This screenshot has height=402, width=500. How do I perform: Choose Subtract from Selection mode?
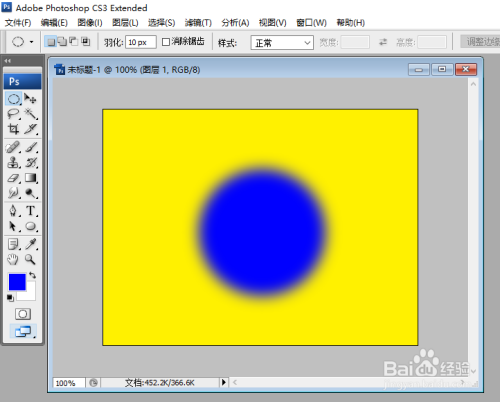pyautogui.click(x=73, y=42)
